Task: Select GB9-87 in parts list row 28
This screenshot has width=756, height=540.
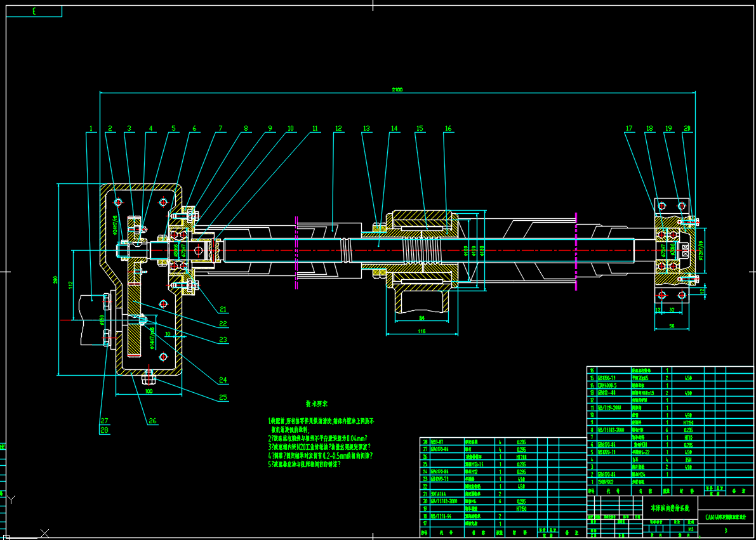Action: 437,441
